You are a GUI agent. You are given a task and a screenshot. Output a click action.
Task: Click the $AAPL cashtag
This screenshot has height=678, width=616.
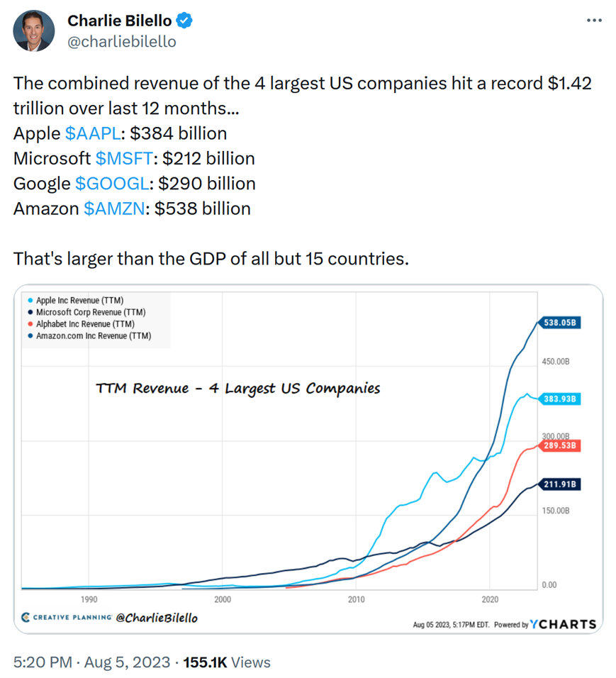click(91, 133)
